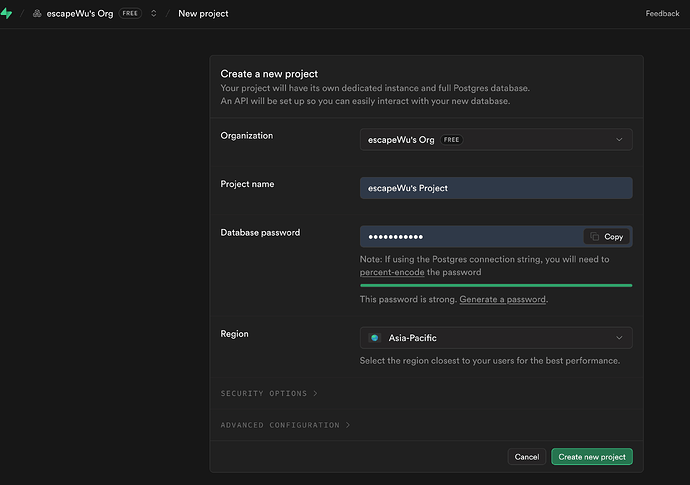Click the region closest to users hint
The height and width of the screenshot is (485, 690).
coord(490,360)
